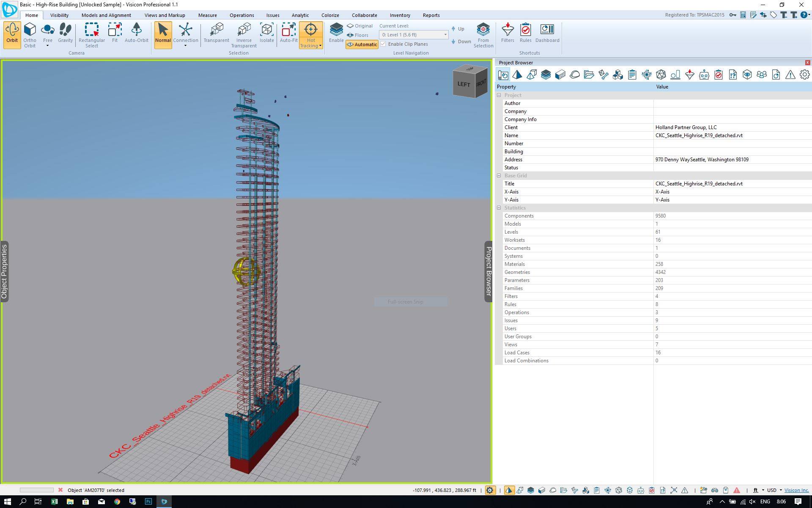Toggle Automatic level mode

pyautogui.click(x=362, y=44)
